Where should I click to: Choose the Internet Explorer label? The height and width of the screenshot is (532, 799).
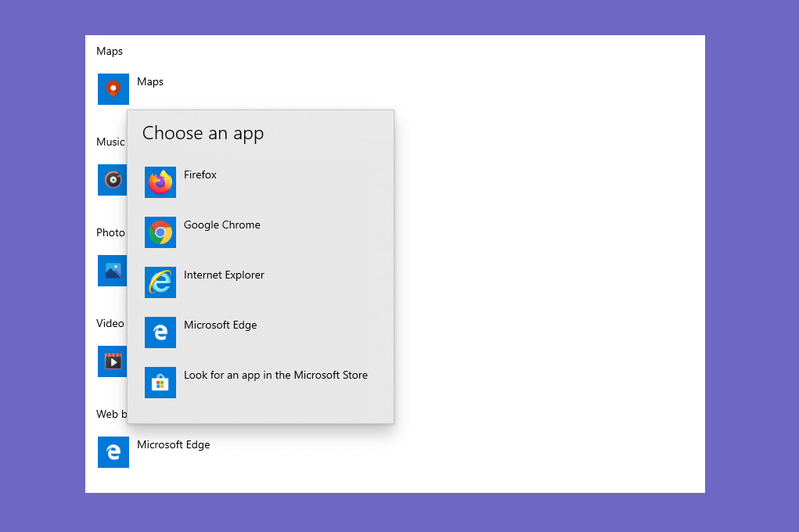(x=224, y=275)
